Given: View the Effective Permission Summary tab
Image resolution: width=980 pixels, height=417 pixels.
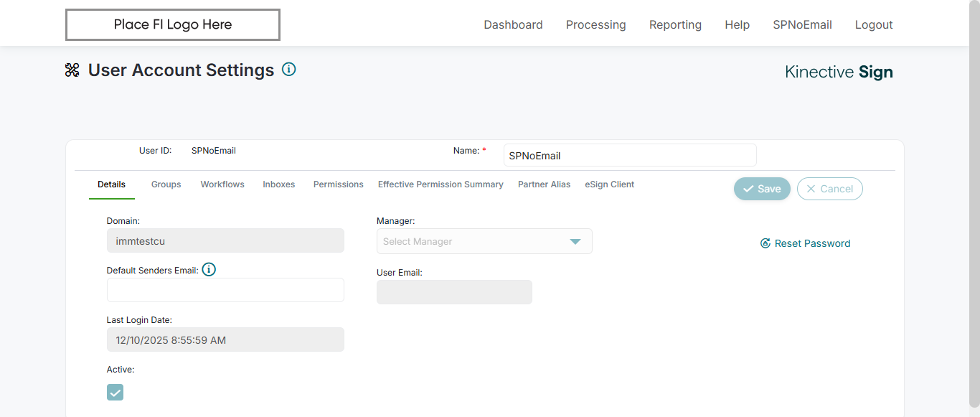Looking at the screenshot, I should 440,184.
